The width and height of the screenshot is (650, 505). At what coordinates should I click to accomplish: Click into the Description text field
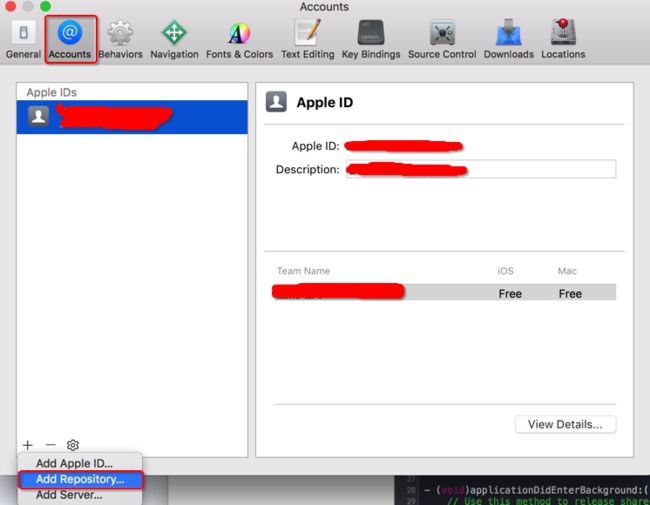click(481, 169)
